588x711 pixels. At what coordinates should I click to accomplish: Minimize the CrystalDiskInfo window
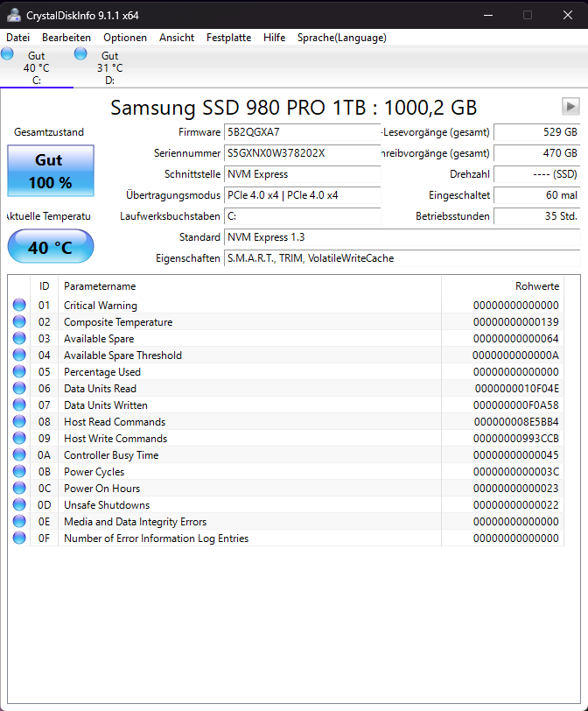(488, 15)
